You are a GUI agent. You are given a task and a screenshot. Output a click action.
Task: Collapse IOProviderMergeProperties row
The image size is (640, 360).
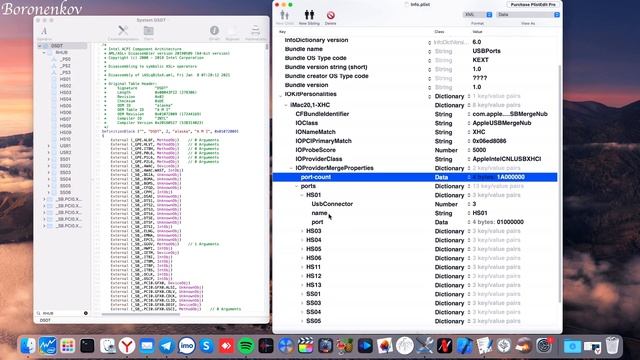coord(291,168)
